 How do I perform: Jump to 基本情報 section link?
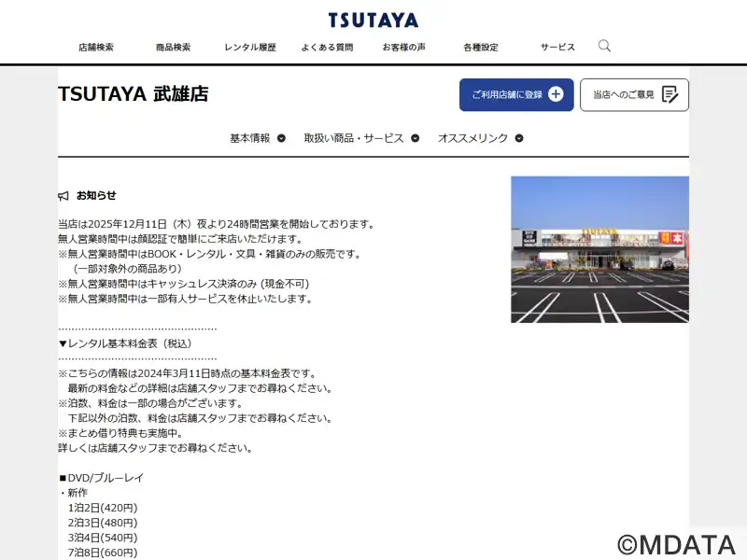click(x=250, y=138)
